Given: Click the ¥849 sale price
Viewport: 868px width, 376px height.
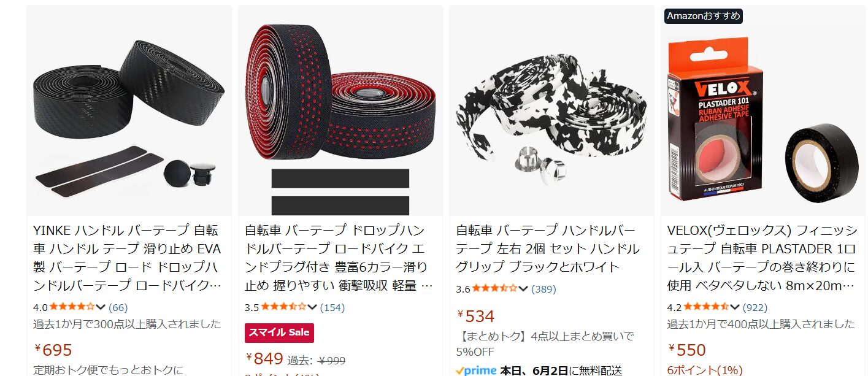Looking at the screenshot, I should pyautogui.click(x=264, y=359).
